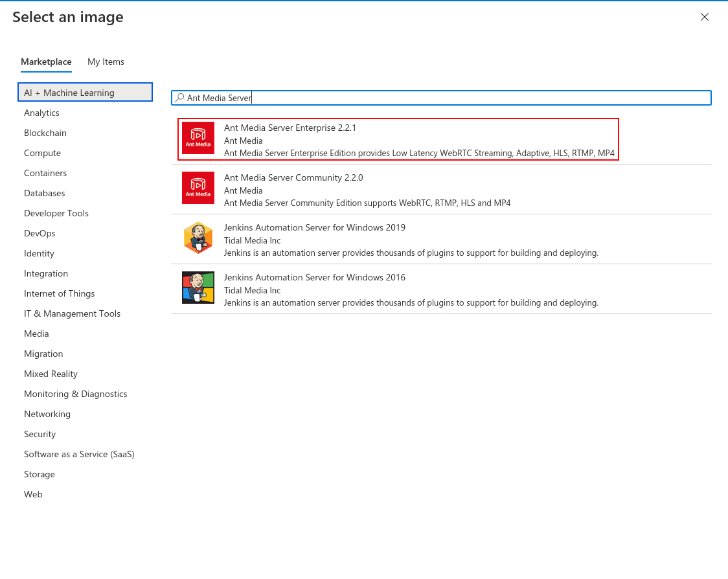This screenshot has width=728, height=579.
Task: Select the Security category
Action: pyautogui.click(x=40, y=434)
